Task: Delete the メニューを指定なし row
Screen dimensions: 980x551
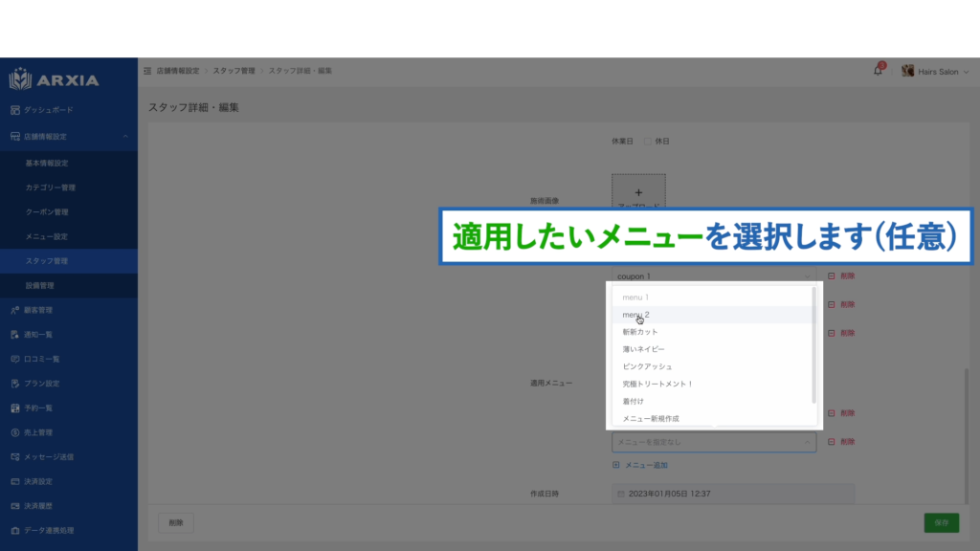Action: point(841,442)
